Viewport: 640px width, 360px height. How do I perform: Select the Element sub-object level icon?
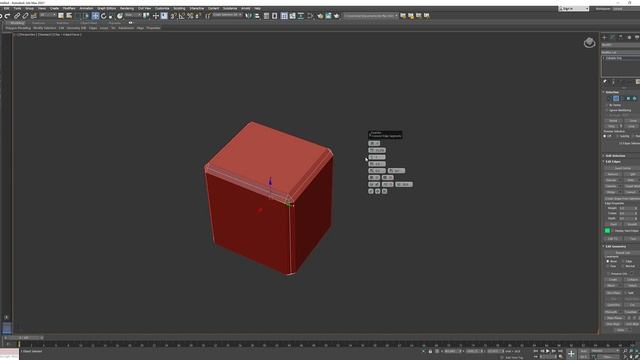click(634, 98)
